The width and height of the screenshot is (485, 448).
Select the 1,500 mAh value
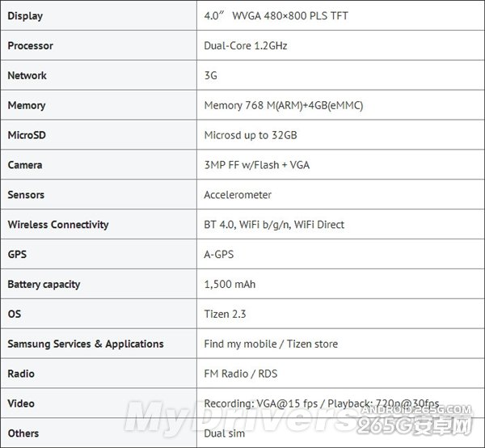click(230, 285)
